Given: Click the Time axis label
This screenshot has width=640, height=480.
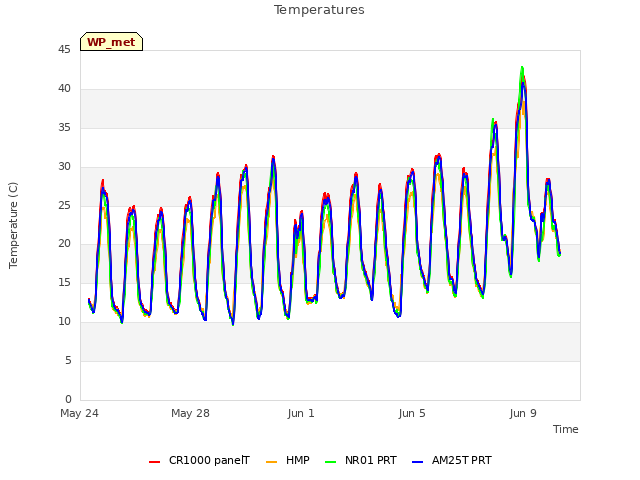Looking at the screenshot, I should point(566,429).
